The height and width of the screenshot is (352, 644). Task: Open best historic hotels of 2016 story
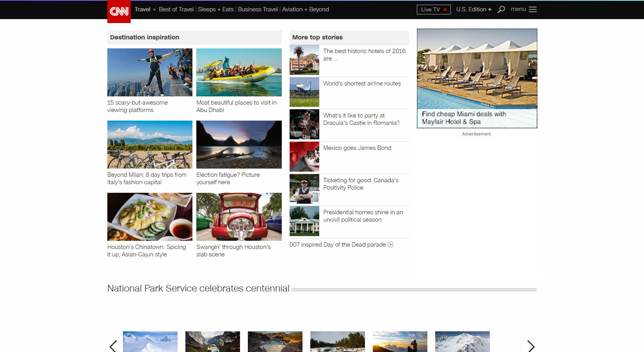[364, 55]
